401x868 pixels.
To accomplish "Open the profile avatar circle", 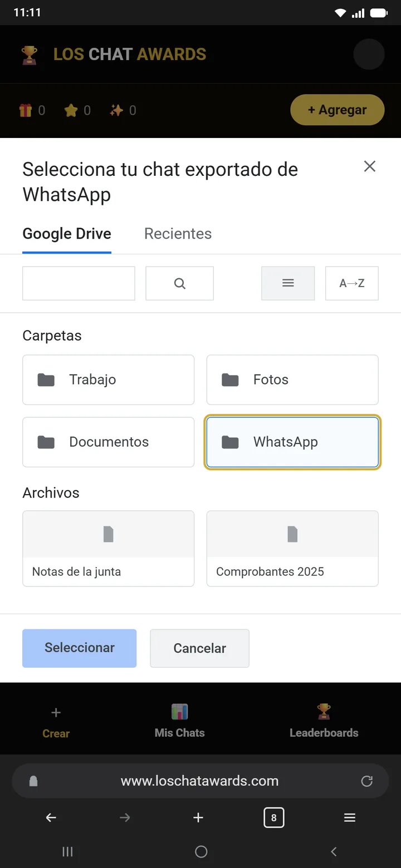I will coord(369,55).
